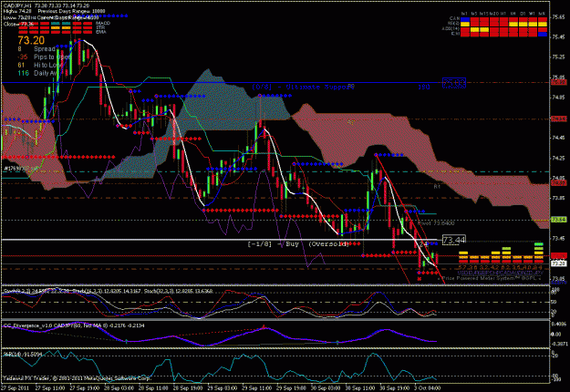Click the %R(14) indicator window label

pyautogui.click(x=23, y=354)
